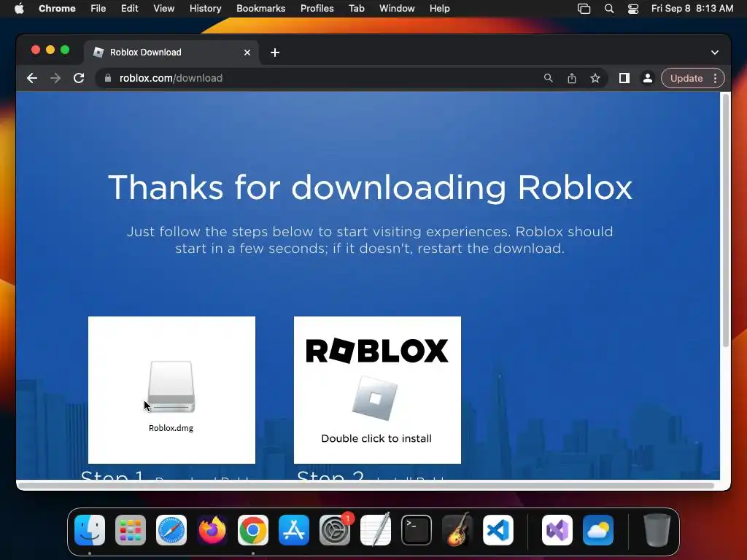The image size is (747, 560).
Task: Open the Chrome side panel
Action: pyautogui.click(x=624, y=78)
